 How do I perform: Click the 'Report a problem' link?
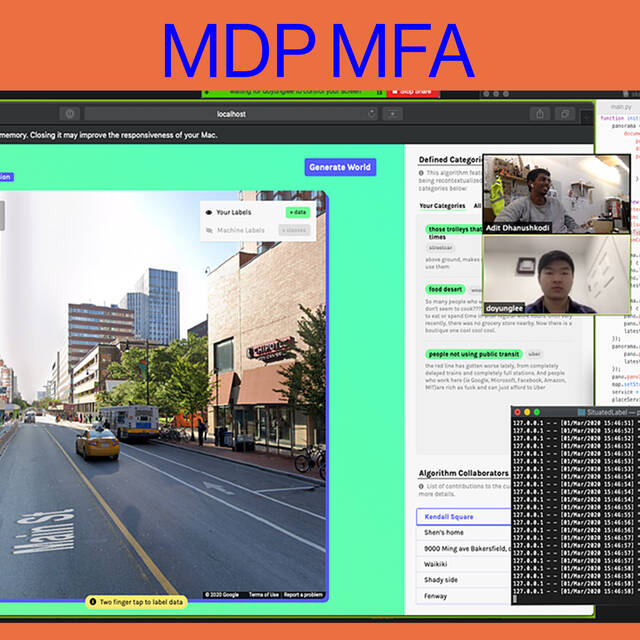(303, 595)
